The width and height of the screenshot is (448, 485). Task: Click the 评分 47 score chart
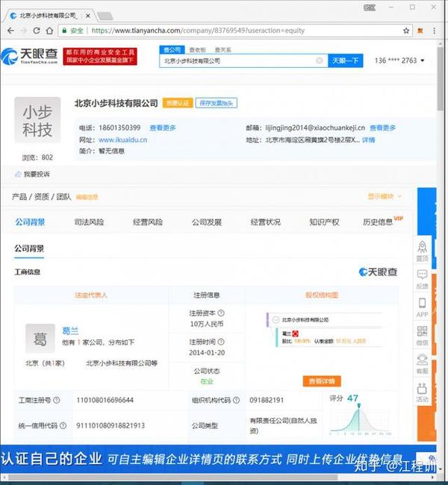tap(360, 414)
